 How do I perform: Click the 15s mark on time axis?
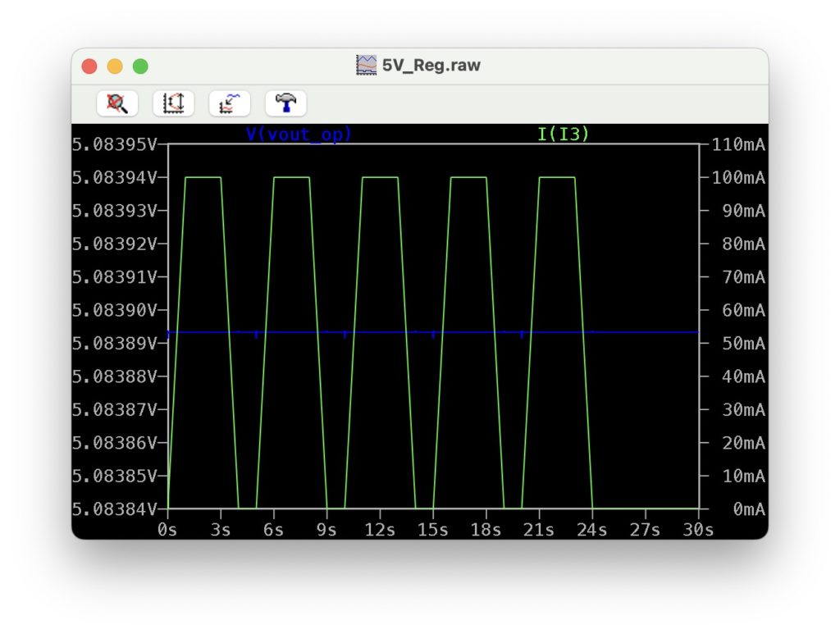433,530
